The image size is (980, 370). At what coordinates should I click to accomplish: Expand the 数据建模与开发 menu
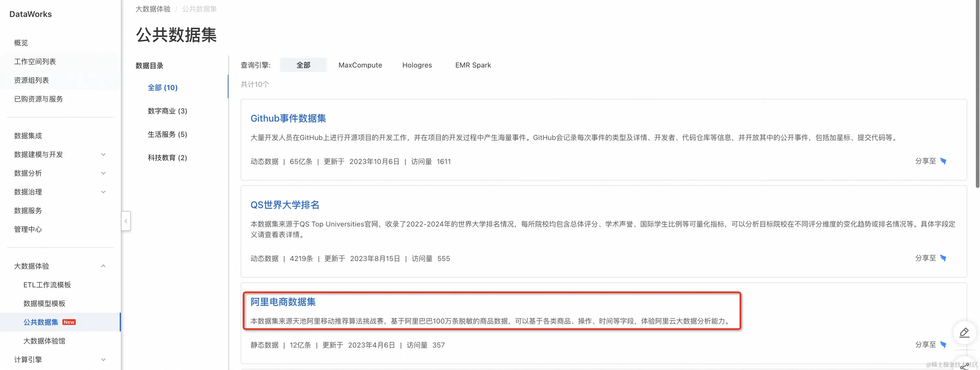point(103,155)
